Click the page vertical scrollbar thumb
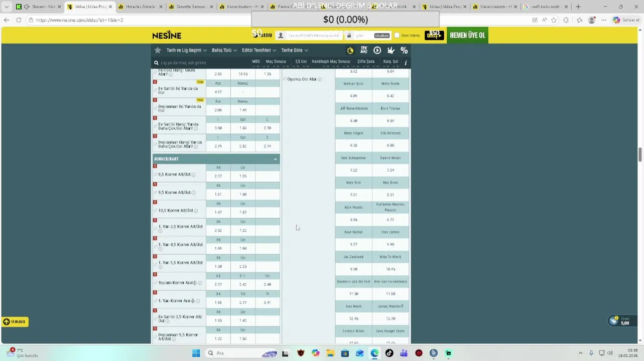 [640, 154]
